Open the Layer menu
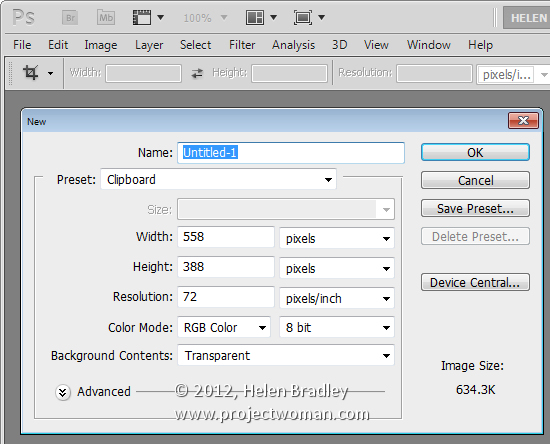Viewport: 550px width, 444px height. tap(149, 45)
